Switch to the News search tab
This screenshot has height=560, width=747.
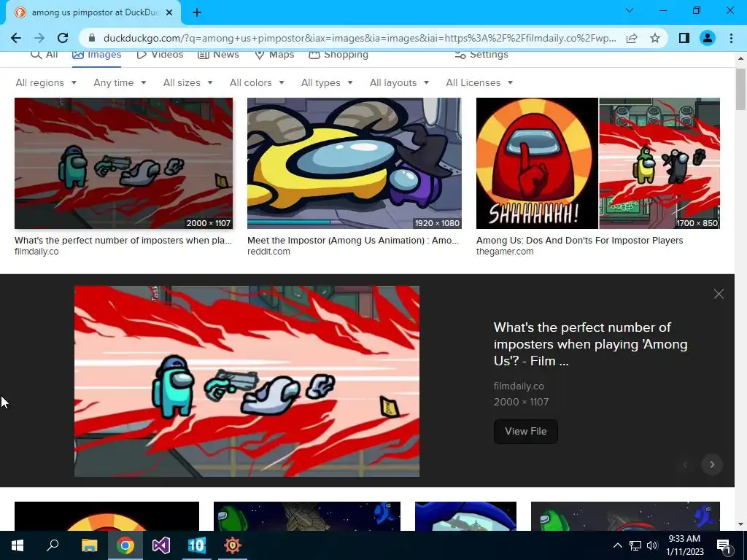click(x=219, y=54)
